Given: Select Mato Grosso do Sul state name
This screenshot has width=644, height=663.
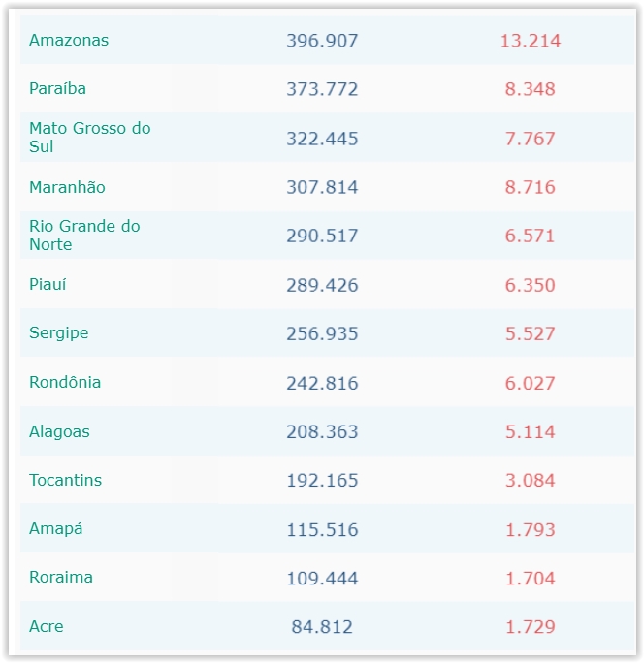Looking at the screenshot, I should (x=89, y=138).
